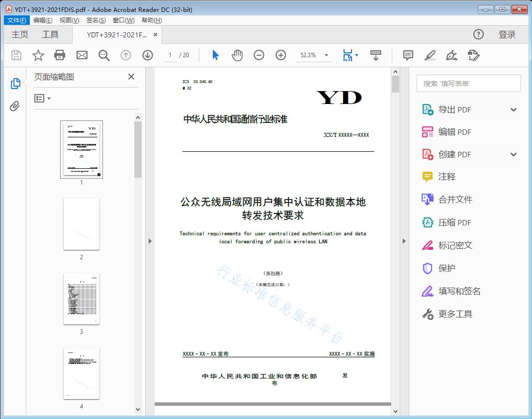Select the highlight text tool
Image resolution: width=532 pixels, height=419 pixels.
[431, 55]
